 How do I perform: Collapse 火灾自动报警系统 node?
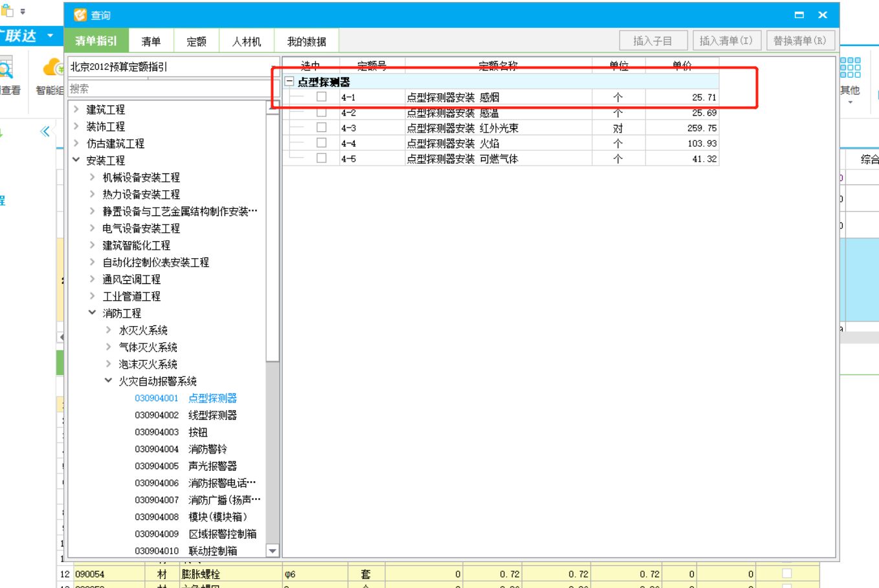tap(109, 380)
